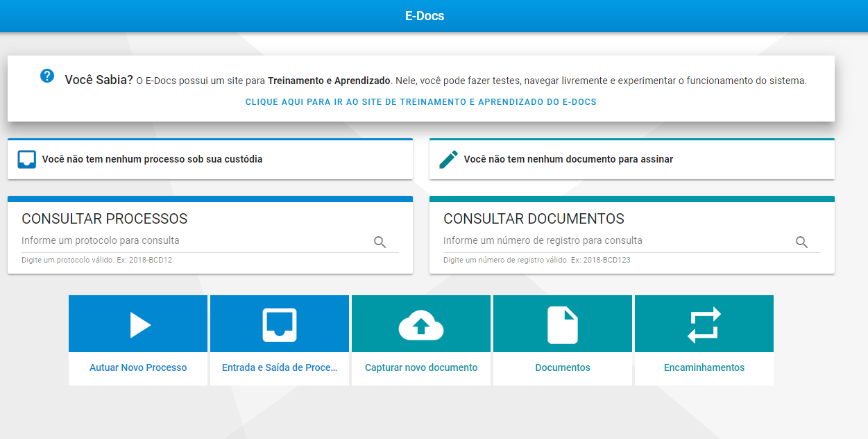Click the inbox tray icon for Entrada e Saída

(280, 324)
